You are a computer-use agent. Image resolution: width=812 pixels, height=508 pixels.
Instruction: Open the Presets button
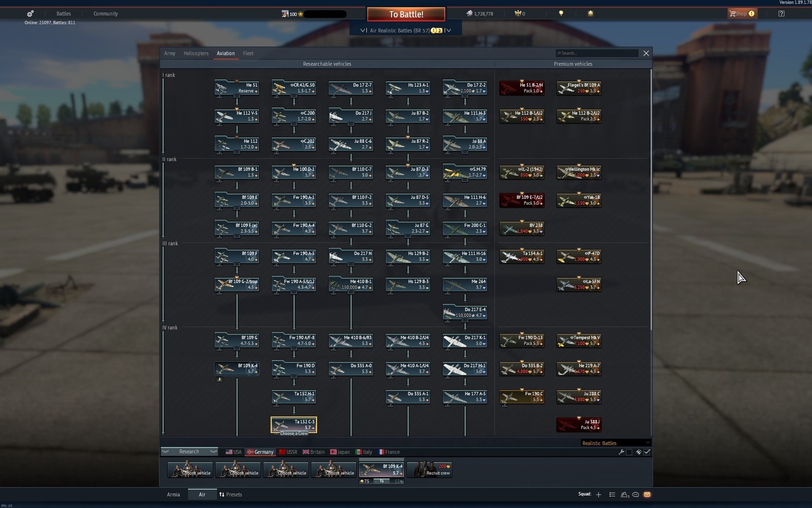pyautogui.click(x=231, y=494)
